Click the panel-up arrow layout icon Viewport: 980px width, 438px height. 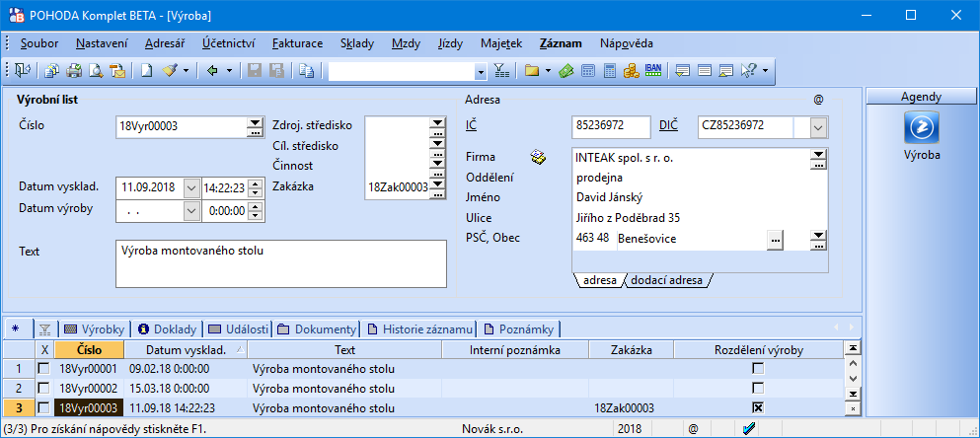point(725,71)
